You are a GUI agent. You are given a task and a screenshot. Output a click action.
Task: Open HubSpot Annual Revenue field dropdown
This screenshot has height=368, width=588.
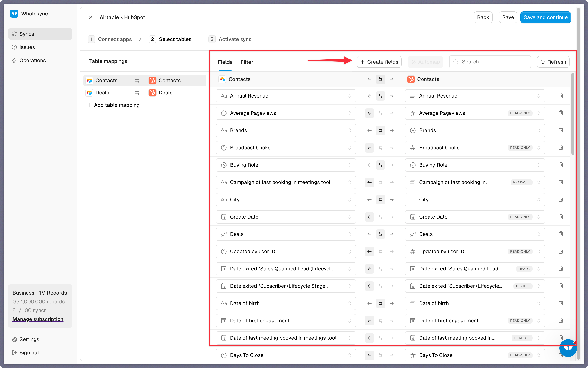pos(475,96)
